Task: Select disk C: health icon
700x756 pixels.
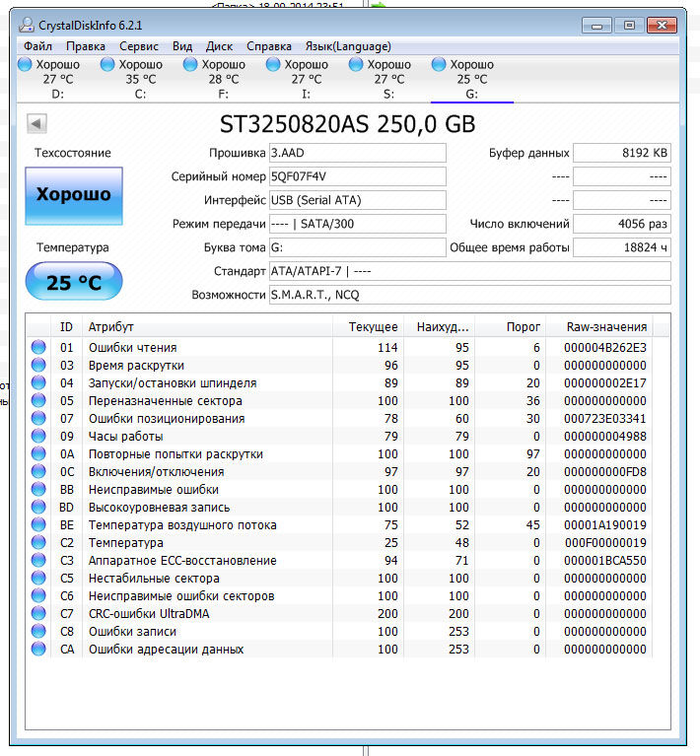Action: click(107, 64)
